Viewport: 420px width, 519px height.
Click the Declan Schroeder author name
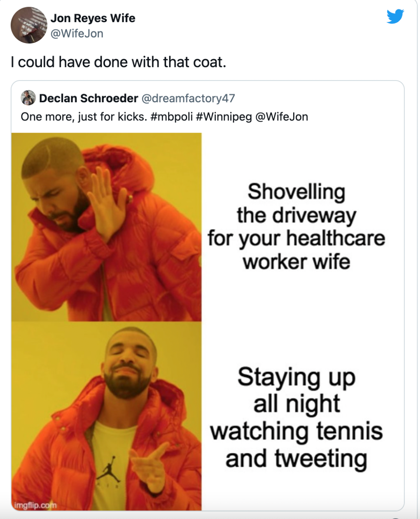click(89, 98)
